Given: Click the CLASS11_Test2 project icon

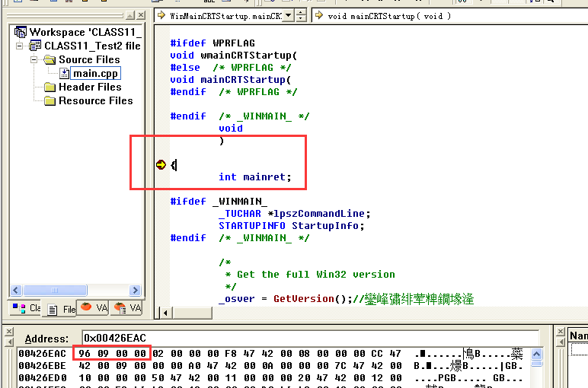Looking at the screenshot, I should [x=35, y=46].
